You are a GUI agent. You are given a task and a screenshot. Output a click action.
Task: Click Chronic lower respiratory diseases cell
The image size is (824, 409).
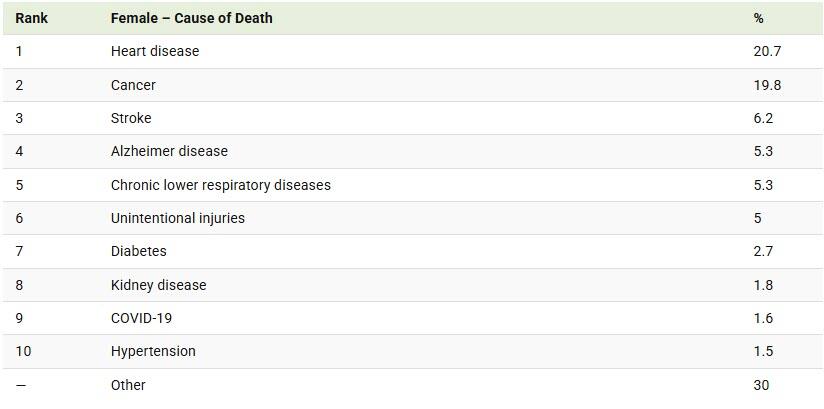(x=220, y=185)
